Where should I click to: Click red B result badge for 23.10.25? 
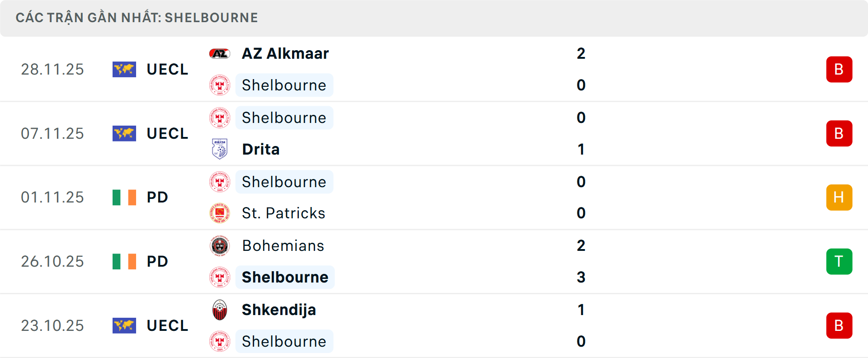[839, 326]
